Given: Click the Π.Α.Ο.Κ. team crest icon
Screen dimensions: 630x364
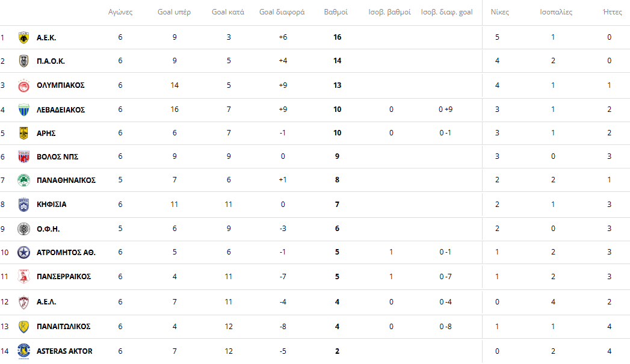Looking at the screenshot, I should 24,61.
